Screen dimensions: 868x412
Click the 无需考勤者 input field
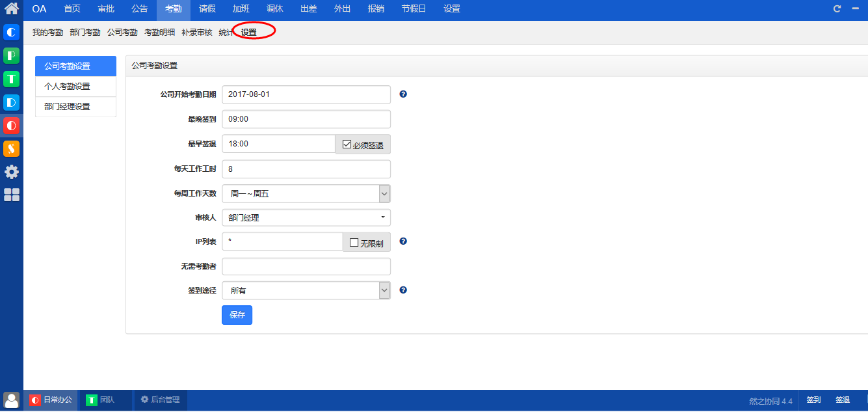click(306, 266)
